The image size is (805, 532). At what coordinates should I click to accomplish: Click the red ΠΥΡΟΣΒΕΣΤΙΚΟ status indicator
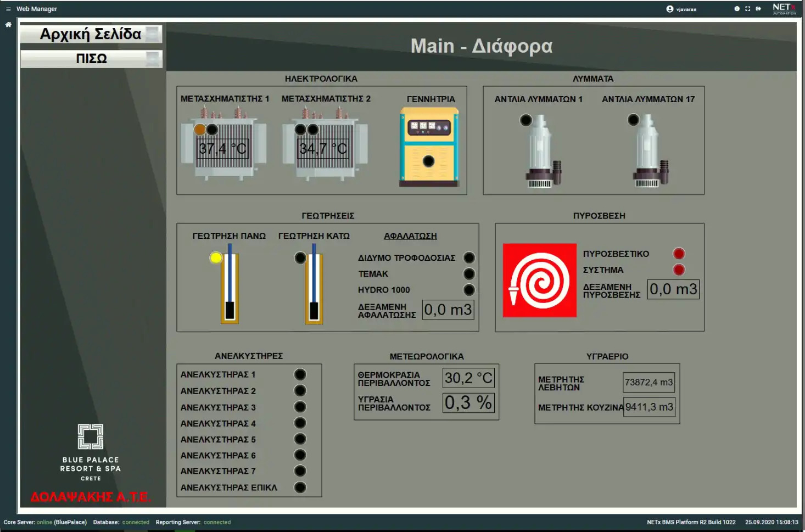(679, 254)
